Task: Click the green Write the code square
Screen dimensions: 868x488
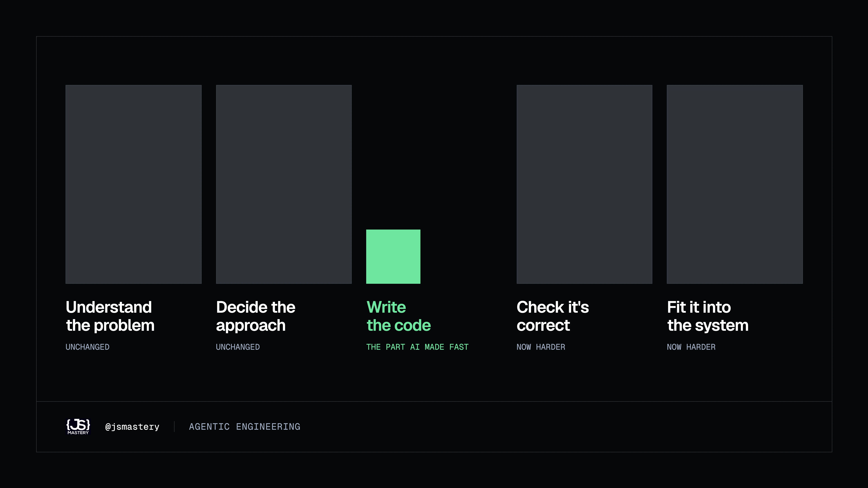Action: (x=393, y=257)
